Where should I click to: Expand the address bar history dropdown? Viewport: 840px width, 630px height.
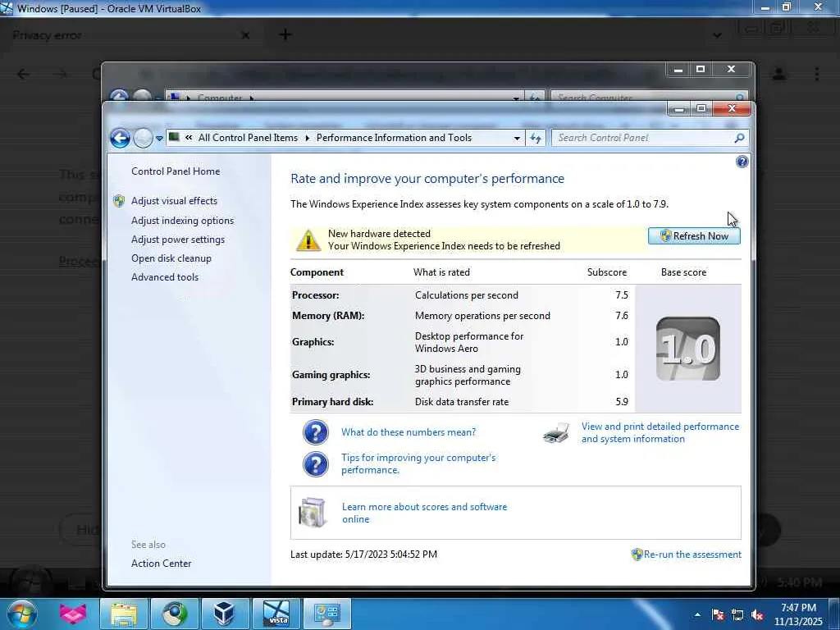click(517, 138)
